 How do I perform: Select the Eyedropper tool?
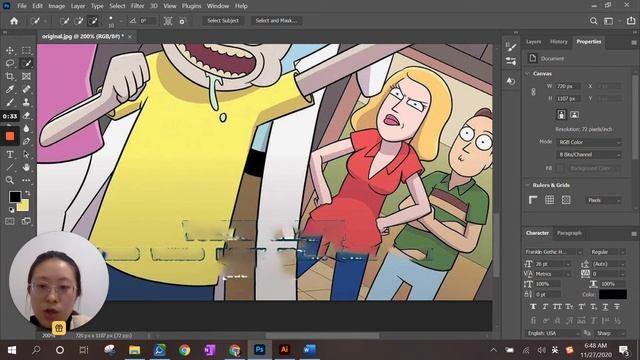pyautogui.click(x=10, y=89)
